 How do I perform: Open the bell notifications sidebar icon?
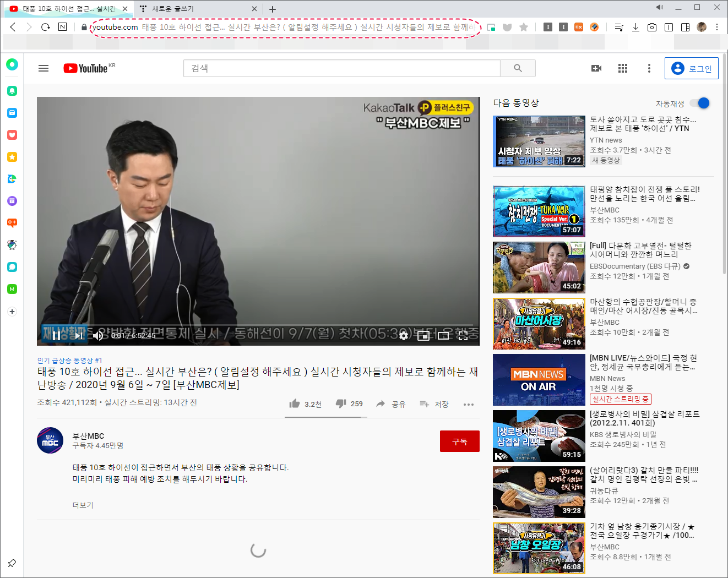(12, 91)
